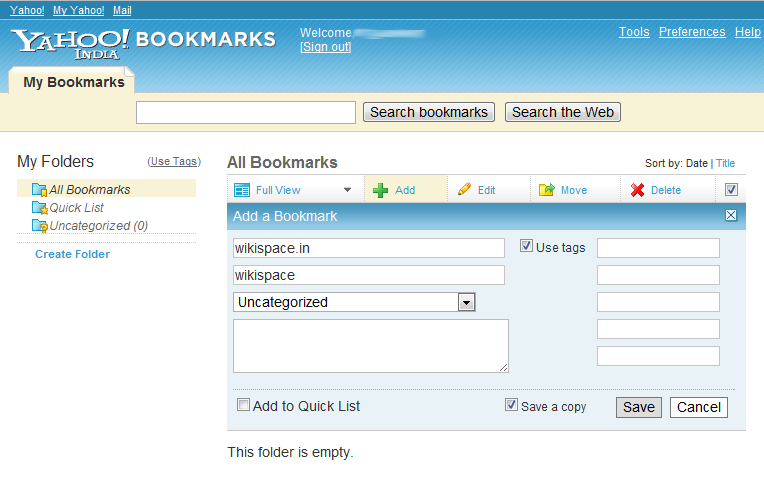
Task: Click Move in the bookmarks toolbar
Action: 574,190
